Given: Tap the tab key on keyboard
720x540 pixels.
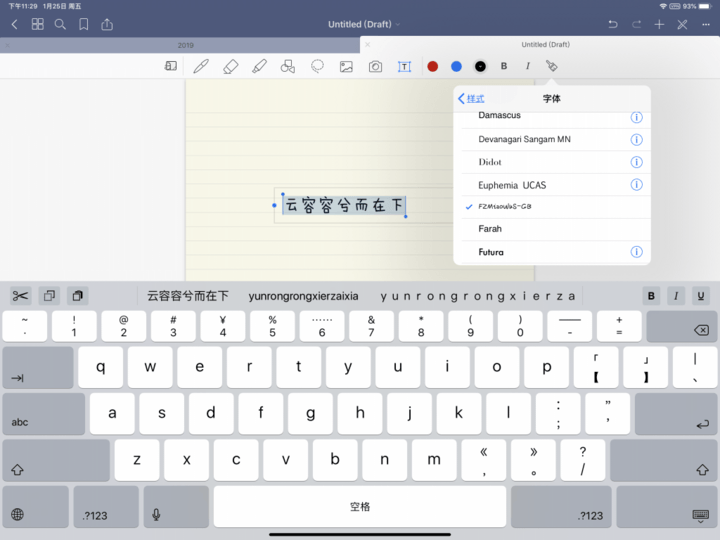Looking at the screenshot, I should (38, 367).
